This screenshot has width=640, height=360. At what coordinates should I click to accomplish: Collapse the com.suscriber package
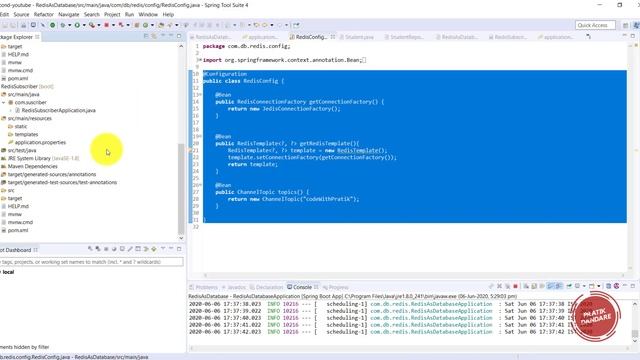pos(4,102)
